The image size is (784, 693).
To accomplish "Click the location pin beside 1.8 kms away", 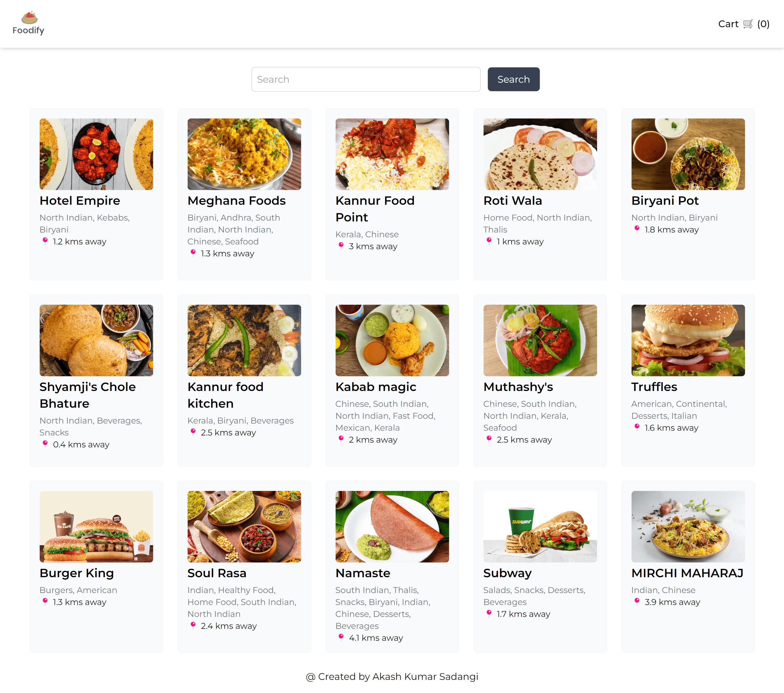I will pyautogui.click(x=637, y=229).
